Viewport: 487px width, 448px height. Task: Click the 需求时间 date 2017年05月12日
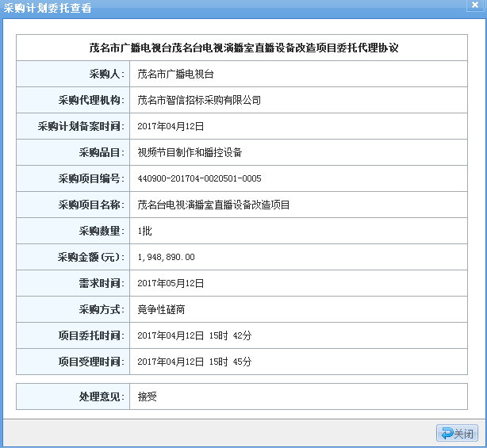pyautogui.click(x=171, y=283)
